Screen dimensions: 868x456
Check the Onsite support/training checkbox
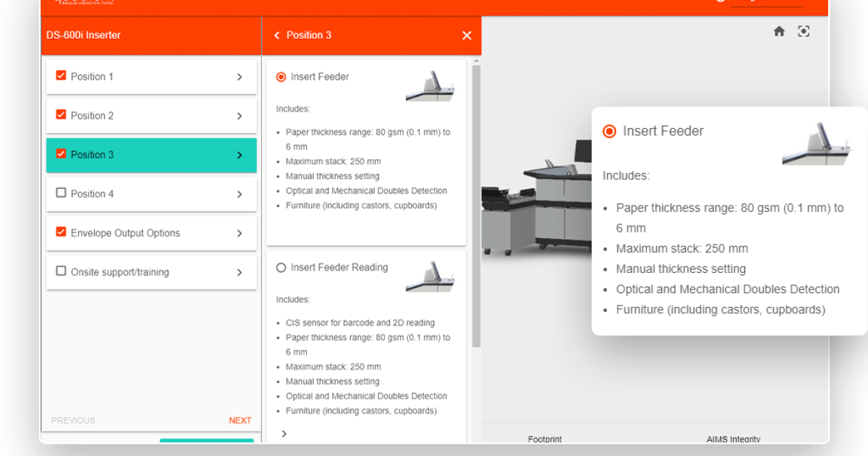pyautogui.click(x=61, y=271)
